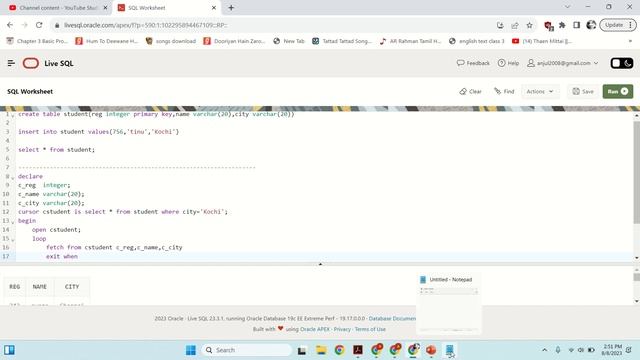Go back to the previous page

pyautogui.click(x=10, y=25)
